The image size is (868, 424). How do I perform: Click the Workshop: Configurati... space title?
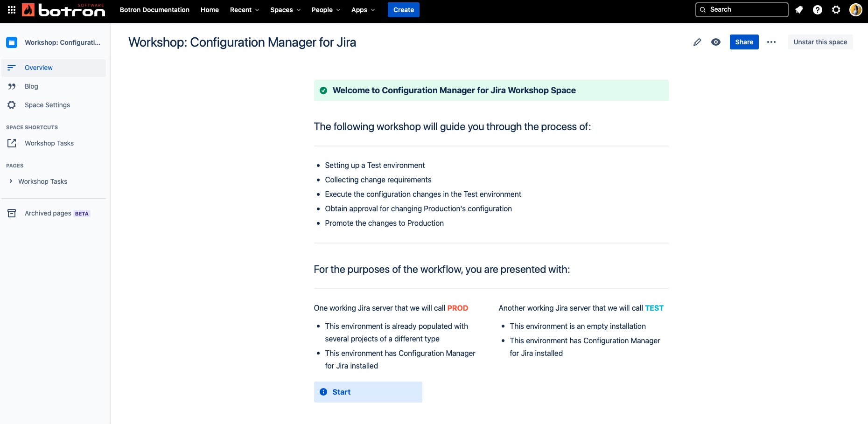coord(63,42)
